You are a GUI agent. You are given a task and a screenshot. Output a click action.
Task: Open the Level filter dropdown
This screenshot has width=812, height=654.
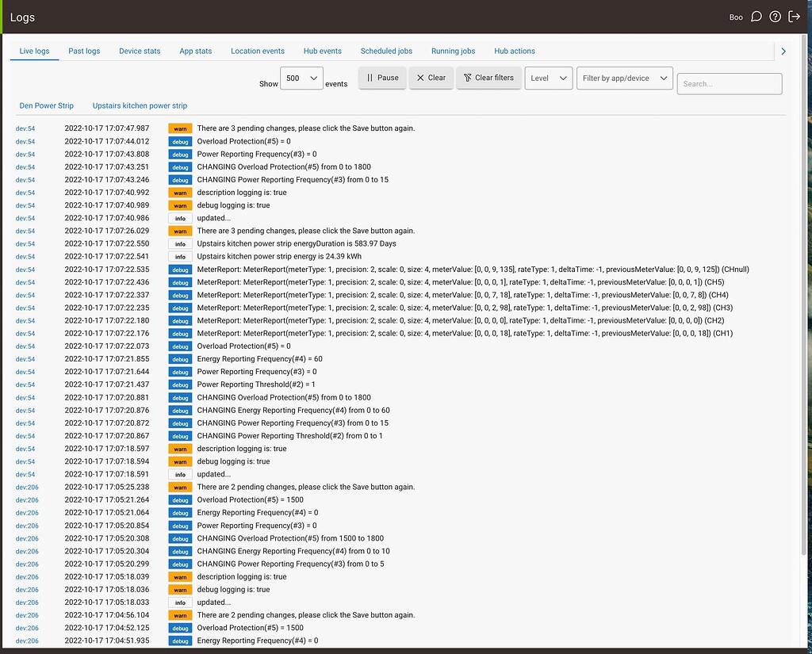(548, 78)
